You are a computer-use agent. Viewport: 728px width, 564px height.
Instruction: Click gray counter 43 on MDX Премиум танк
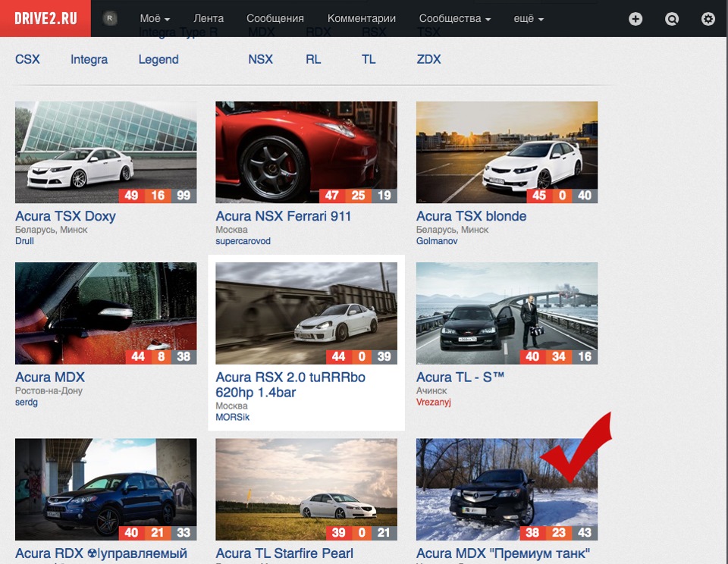[585, 532]
